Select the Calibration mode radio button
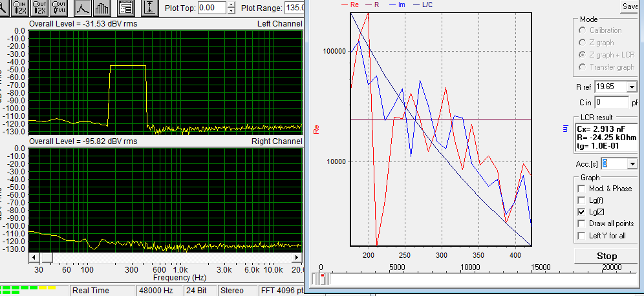This screenshot has height=301, width=644. coord(583,30)
